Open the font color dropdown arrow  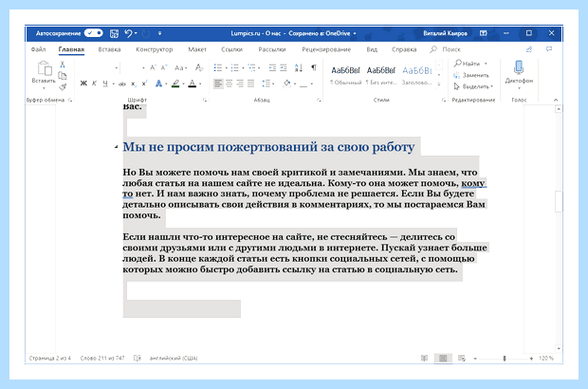(200, 83)
